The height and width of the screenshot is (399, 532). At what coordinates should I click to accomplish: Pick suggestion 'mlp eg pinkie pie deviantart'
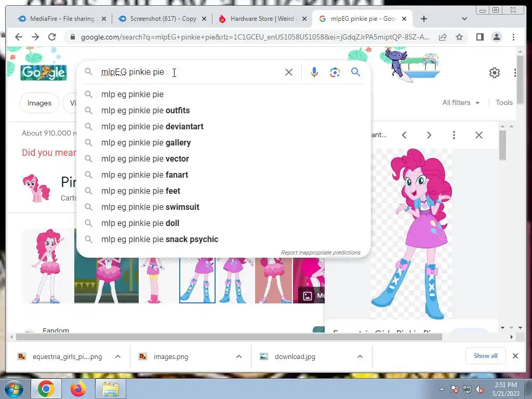[x=223, y=127]
